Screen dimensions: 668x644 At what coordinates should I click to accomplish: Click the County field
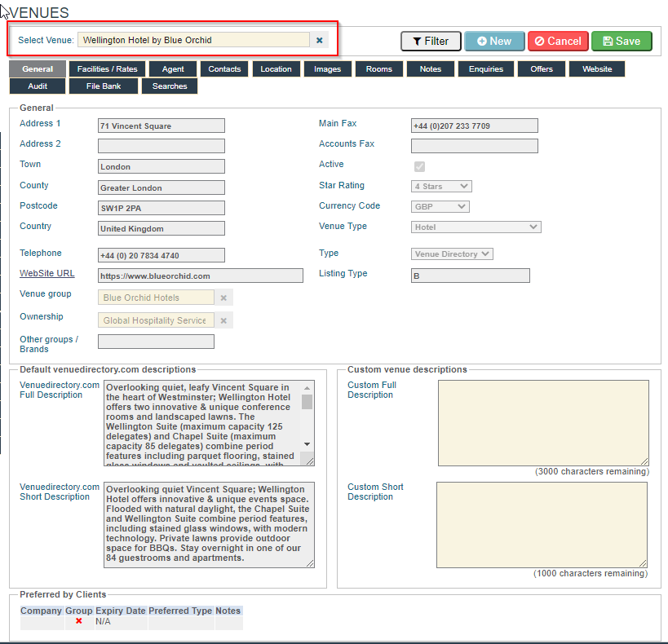(161, 187)
